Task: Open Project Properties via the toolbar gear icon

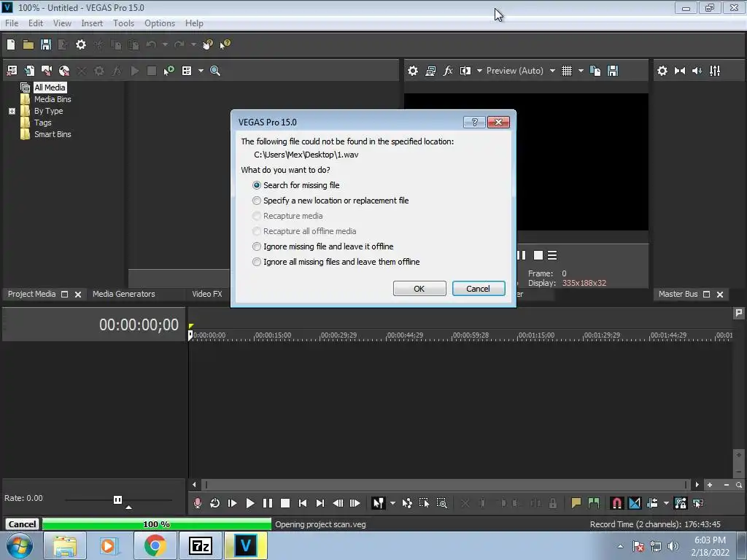Action: coord(81,44)
